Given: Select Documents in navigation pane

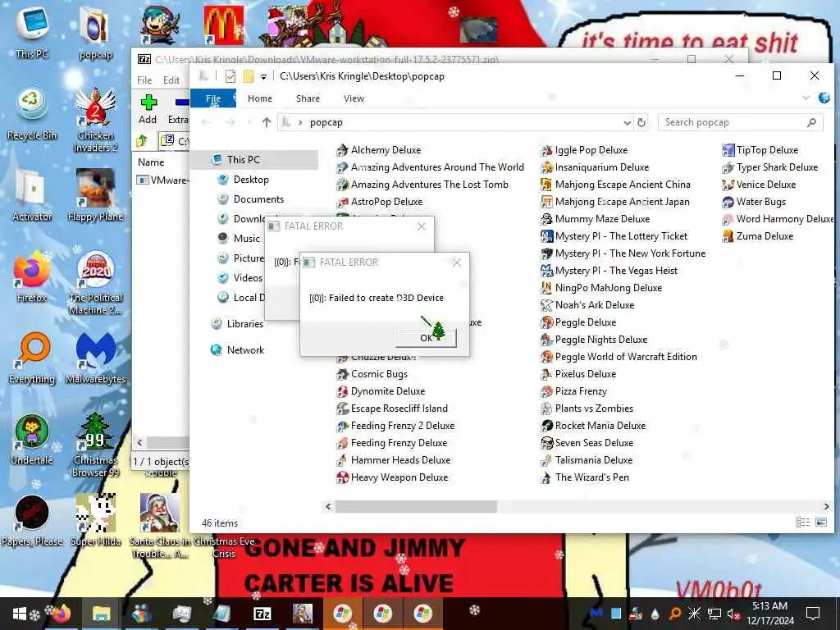Looking at the screenshot, I should click(258, 199).
